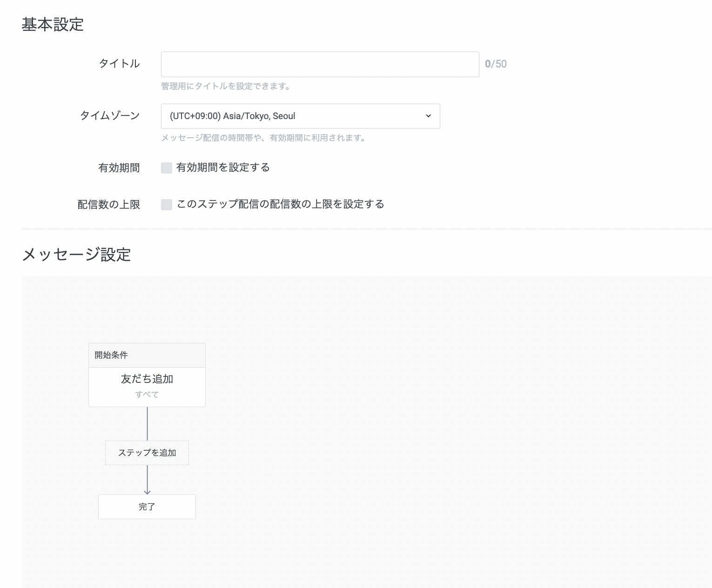
Task: Toggle the validity period option off
Action: tap(167, 167)
